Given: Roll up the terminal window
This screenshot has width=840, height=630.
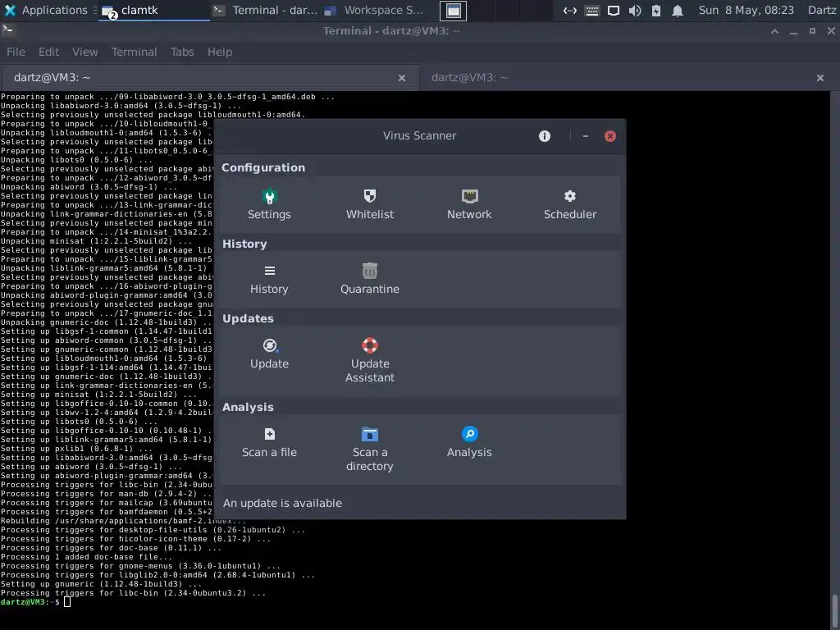Looking at the screenshot, I should coord(774,32).
